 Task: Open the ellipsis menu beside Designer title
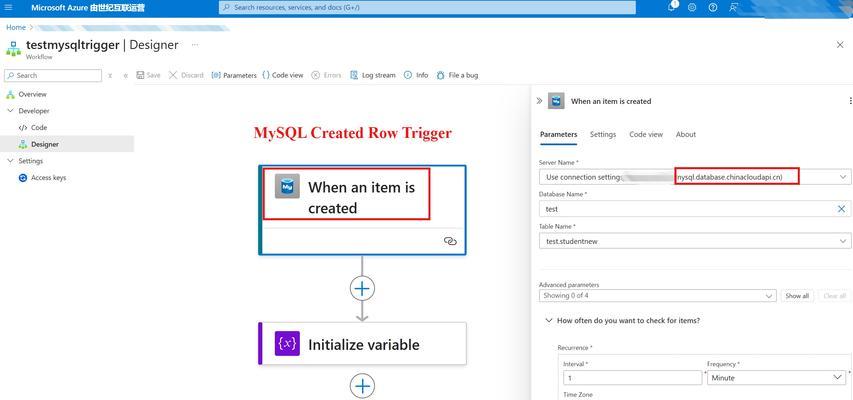[195, 45]
